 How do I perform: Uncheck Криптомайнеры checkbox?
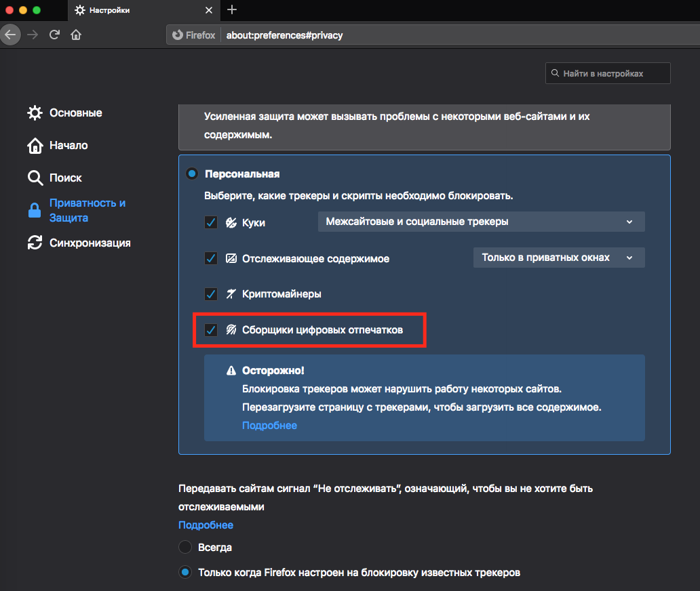coord(211,294)
